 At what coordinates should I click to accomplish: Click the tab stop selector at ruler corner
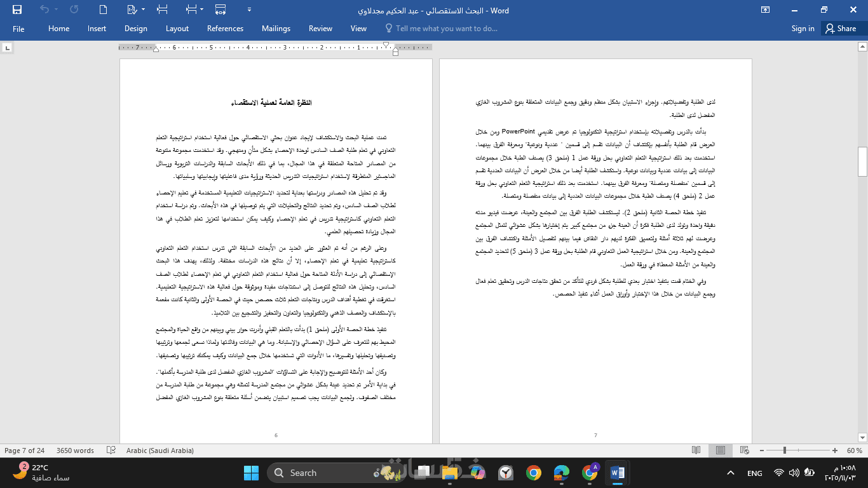(7, 48)
